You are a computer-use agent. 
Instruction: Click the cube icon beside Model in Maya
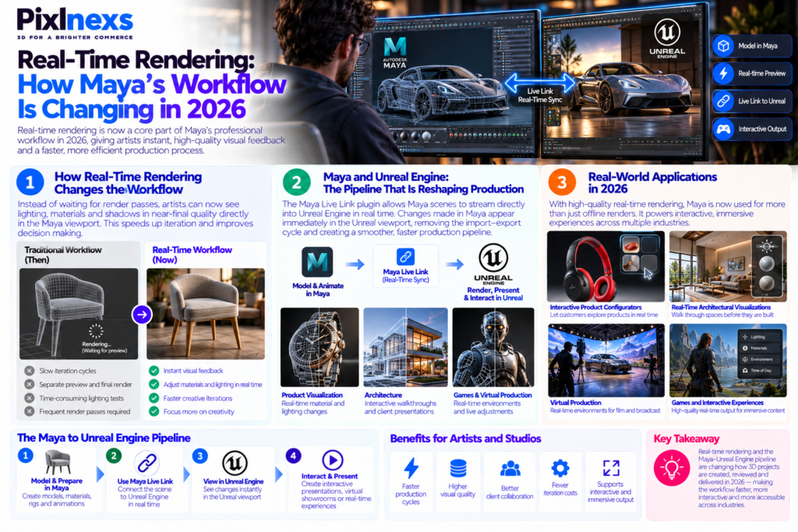(723, 46)
